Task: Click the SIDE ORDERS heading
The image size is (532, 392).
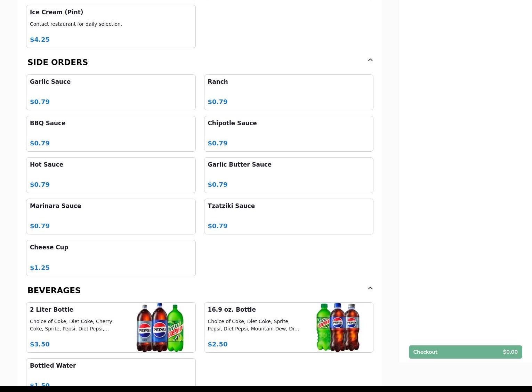Action: (58, 62)
